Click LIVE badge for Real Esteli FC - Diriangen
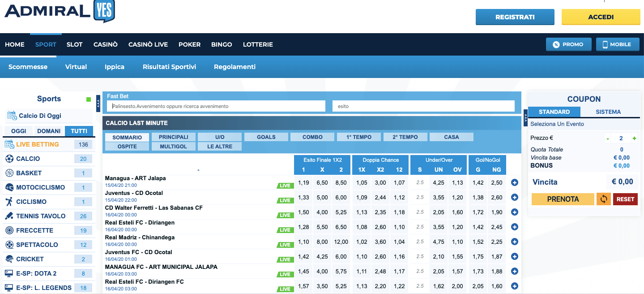The height and width of the screenshot is (294, 644). (x=285, y=230)
